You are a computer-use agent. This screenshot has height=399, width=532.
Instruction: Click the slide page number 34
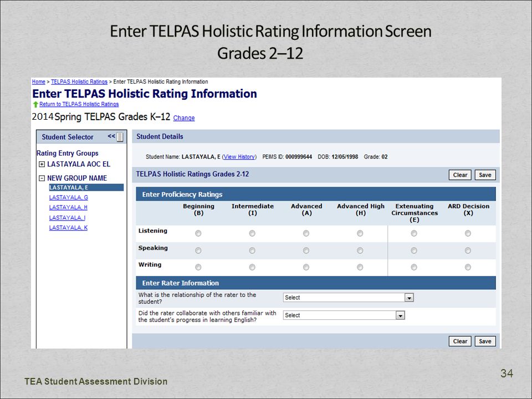pos(507,373)
